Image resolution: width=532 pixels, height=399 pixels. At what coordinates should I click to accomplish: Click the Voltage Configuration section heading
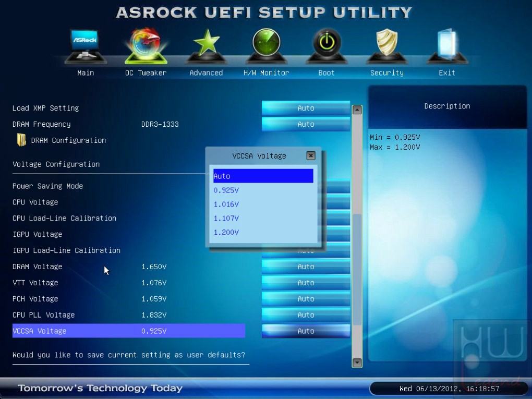point(56,164)
